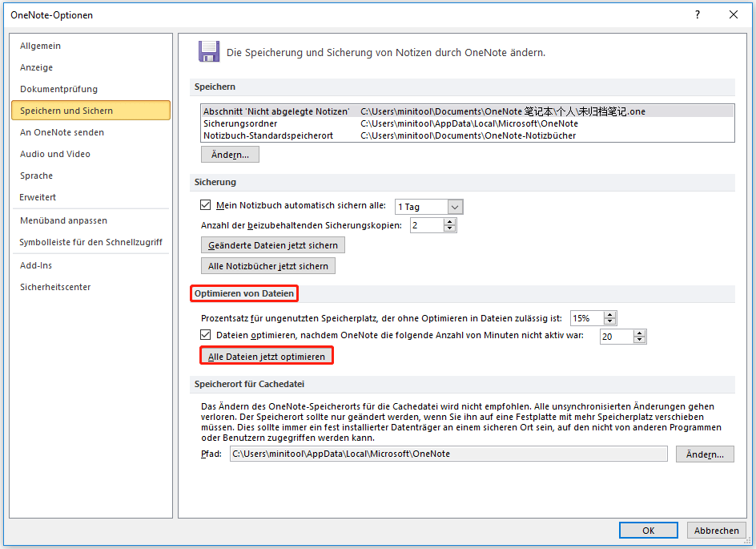This screenshot has width=756, height=549.
Task: Go to Audio und Video options
Action: [55, 154]
